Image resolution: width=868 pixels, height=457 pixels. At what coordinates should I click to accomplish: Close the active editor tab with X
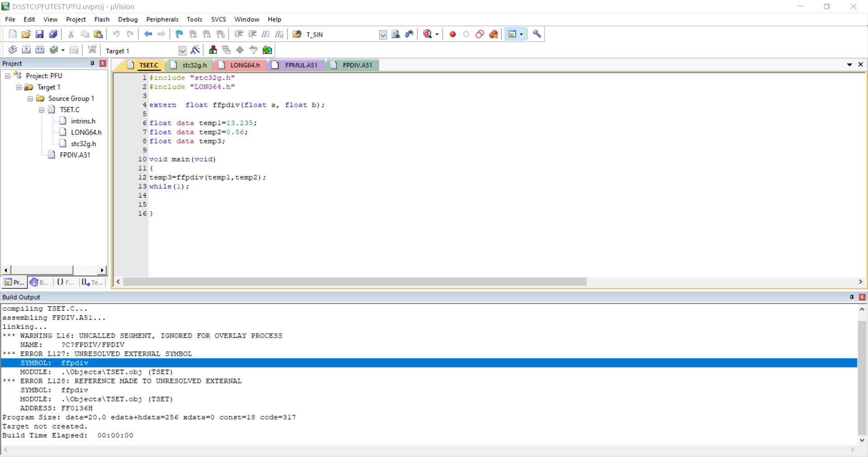coord(861,65)
